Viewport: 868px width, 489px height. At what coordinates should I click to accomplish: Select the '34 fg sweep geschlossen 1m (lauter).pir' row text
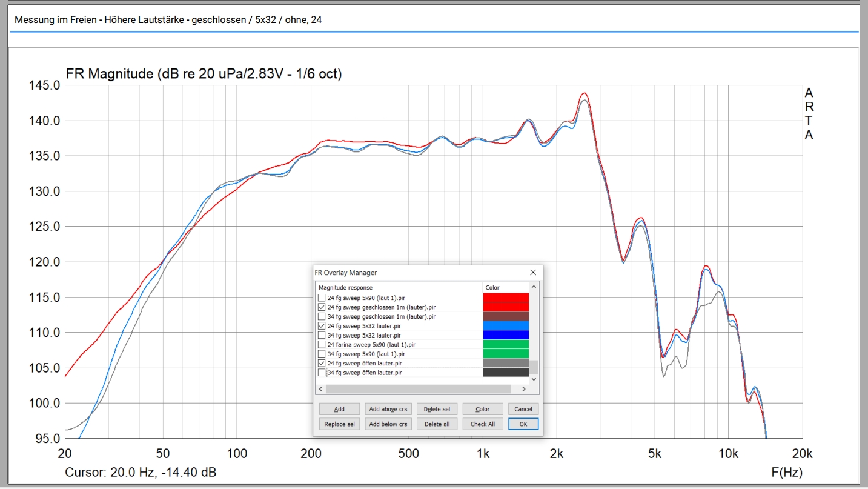[381, 316]
